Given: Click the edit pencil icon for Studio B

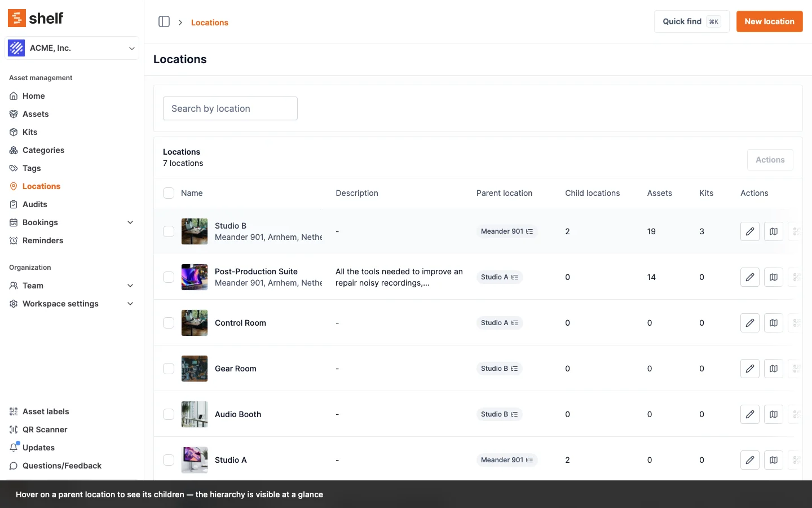Looking at the screenshot, I should tap(749, 231).
